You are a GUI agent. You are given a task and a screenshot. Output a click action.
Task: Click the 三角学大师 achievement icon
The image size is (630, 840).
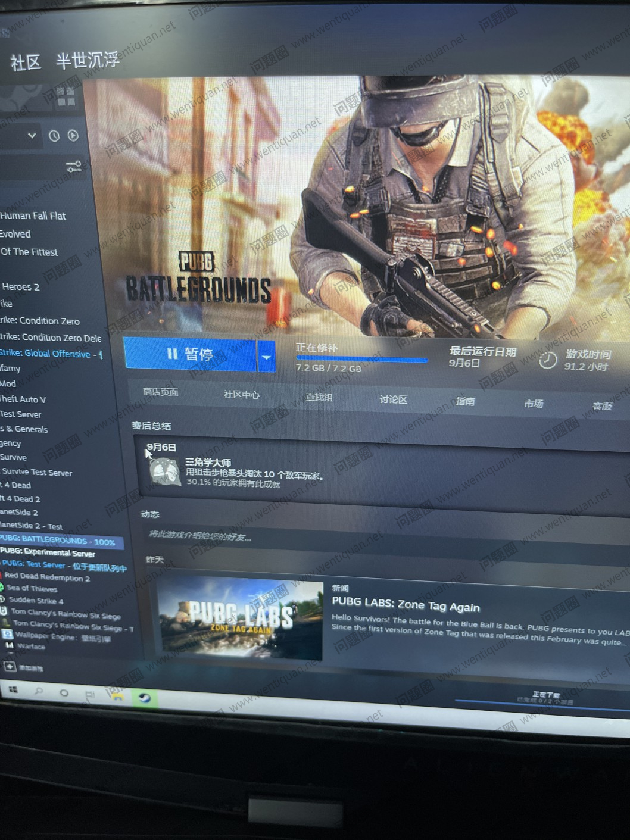(x=165, y=473)
